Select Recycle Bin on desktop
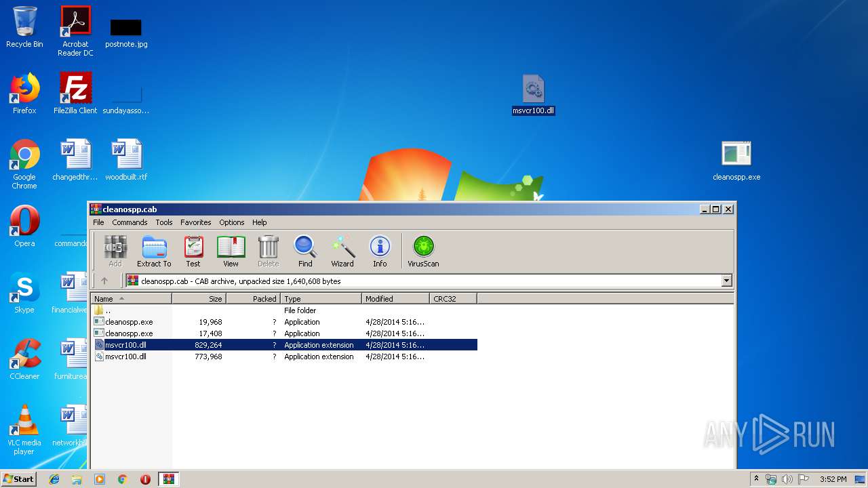The height and width of the screenshot is (488, 868). pyautogui.click(x=24, y=27)
